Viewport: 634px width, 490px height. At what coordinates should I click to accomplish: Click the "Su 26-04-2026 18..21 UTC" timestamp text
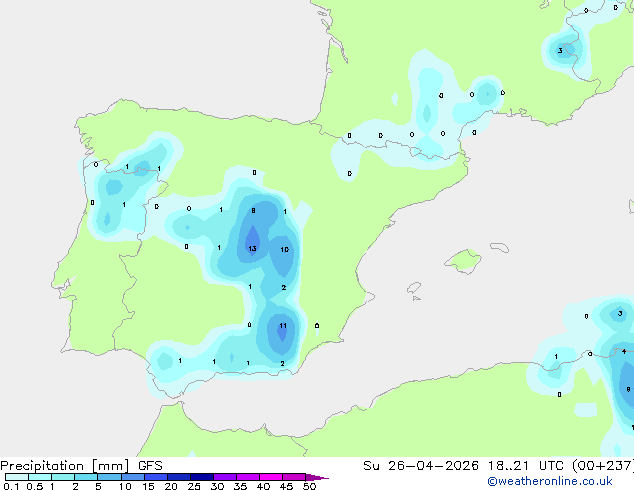463,466
